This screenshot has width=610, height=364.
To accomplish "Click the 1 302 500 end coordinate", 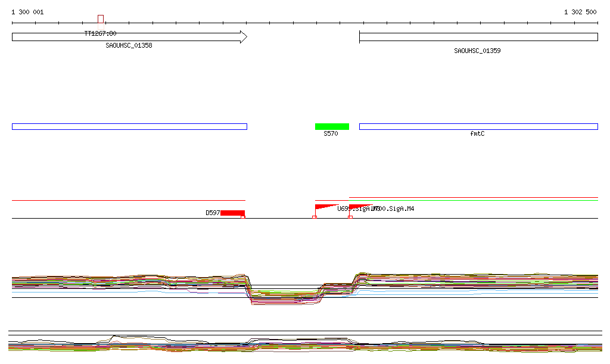I will (580, 12).
